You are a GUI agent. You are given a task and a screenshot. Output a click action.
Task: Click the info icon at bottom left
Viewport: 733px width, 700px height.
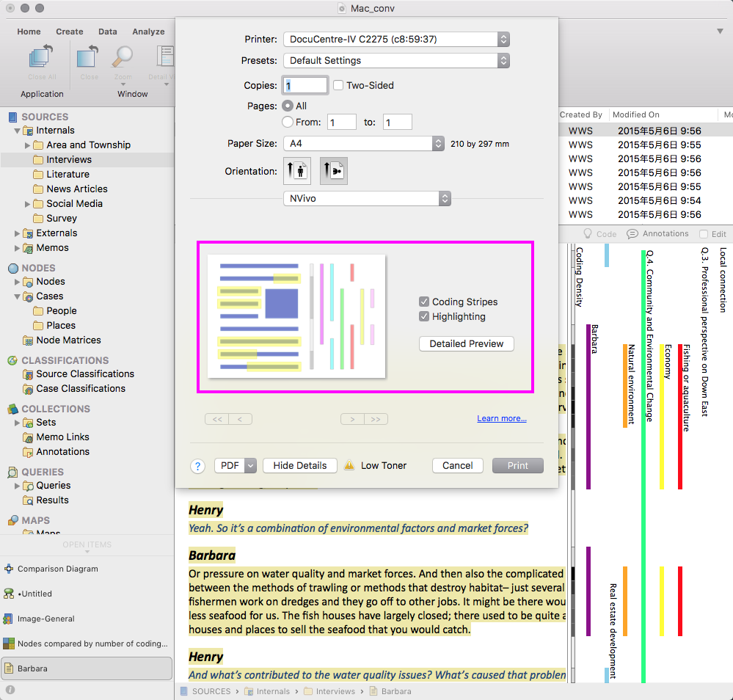[x=10, y=690]
